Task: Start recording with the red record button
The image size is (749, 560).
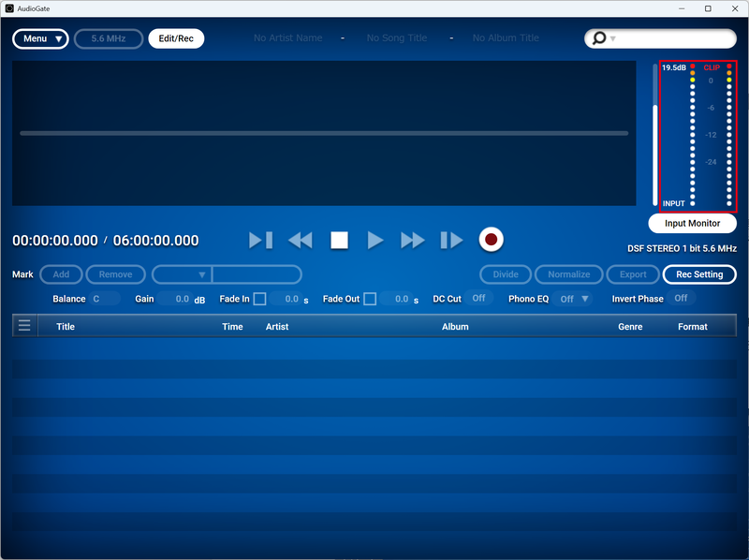Action: pos(491,240)
